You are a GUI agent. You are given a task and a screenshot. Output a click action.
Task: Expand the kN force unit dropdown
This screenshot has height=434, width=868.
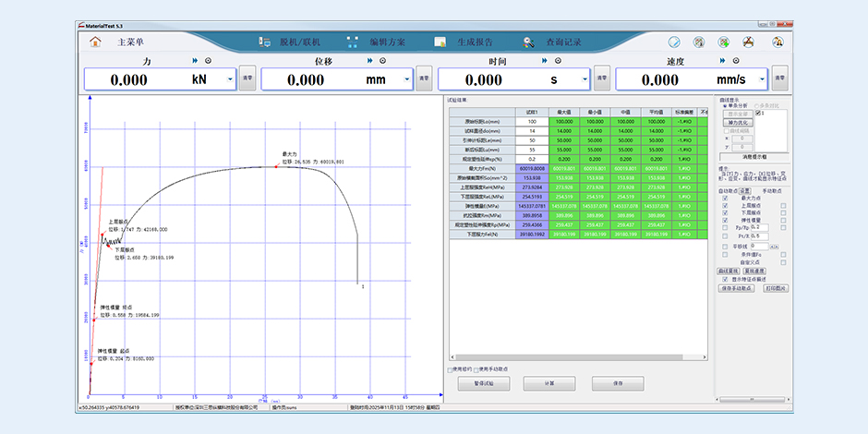pyautogui.click(x=230, y=79)
